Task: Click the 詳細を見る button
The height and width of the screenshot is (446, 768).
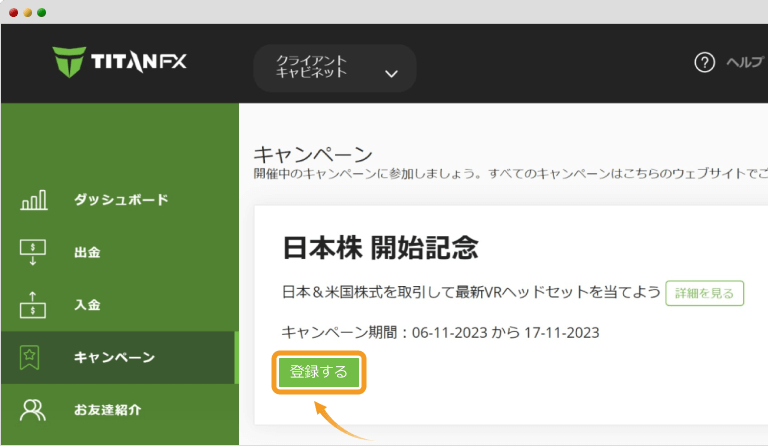Action: click(704, 293)
